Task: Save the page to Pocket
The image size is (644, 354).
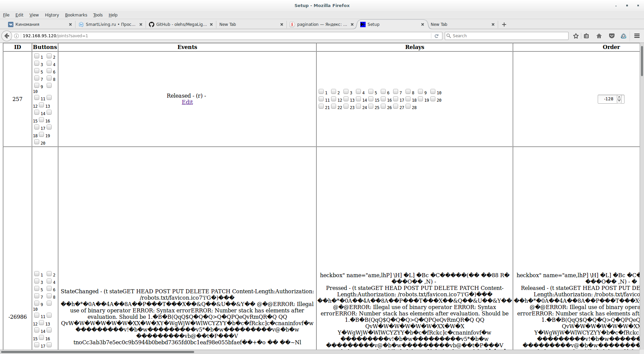Action: (x=611, y=36)
